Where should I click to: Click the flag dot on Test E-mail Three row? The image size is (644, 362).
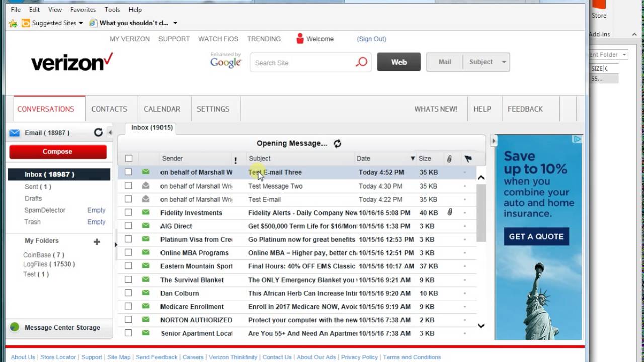tap(464, 172)
